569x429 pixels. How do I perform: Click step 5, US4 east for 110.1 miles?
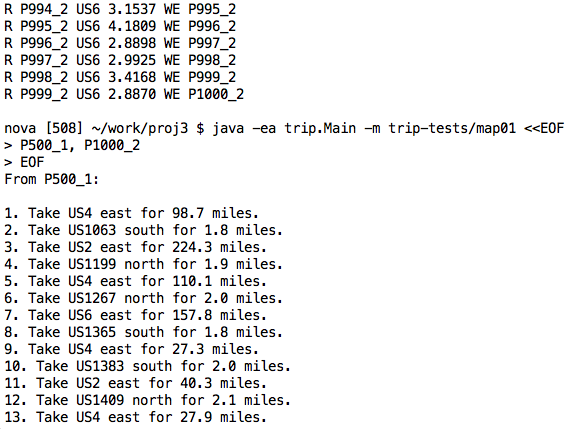point(135,281)
